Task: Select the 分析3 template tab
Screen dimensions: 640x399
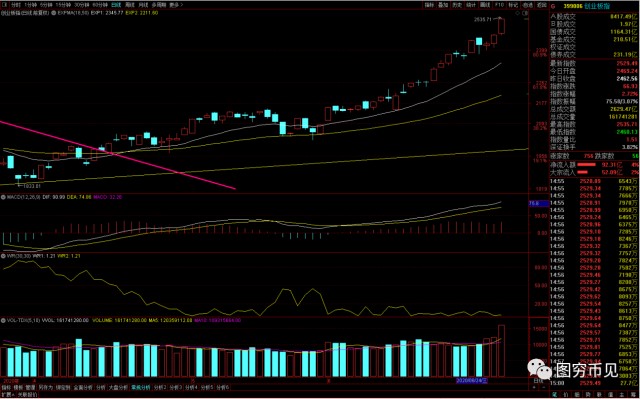Action: [x=176, y=388]
